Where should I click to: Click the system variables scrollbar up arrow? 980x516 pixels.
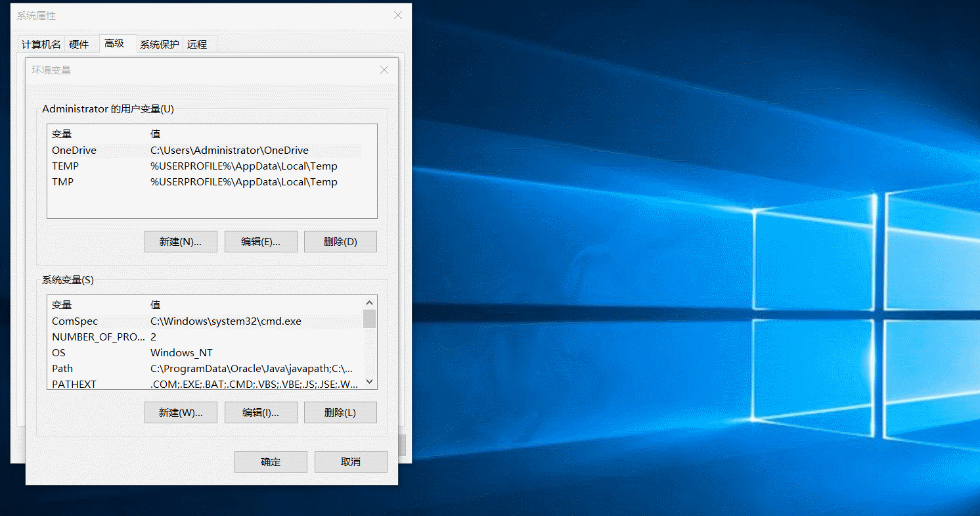(370, 302)
